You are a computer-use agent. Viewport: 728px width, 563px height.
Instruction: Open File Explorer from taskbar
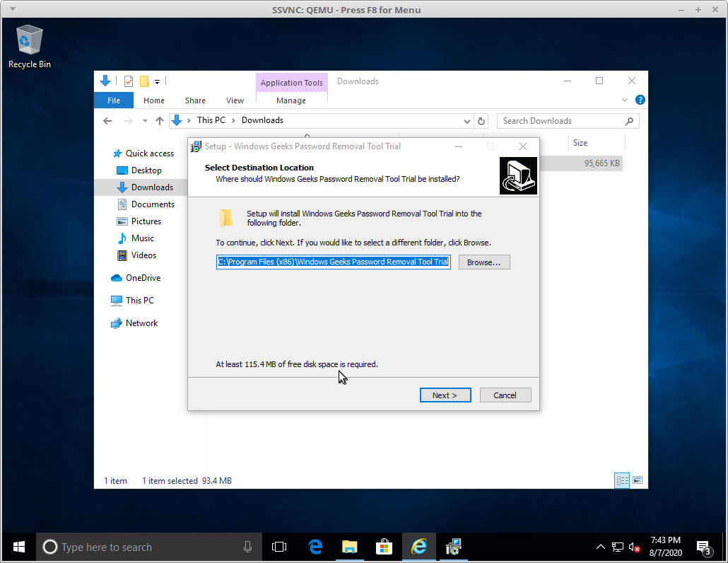[350, 547]
